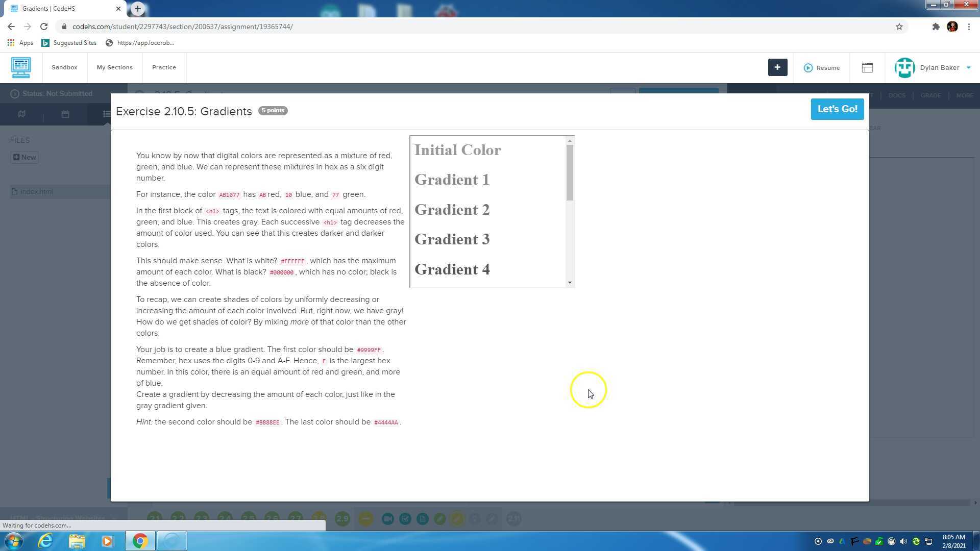The width and height of the screenshot is (980, 551).
Task: Open Internet Explorer from taskbar
Action: (x=45, y=541)
